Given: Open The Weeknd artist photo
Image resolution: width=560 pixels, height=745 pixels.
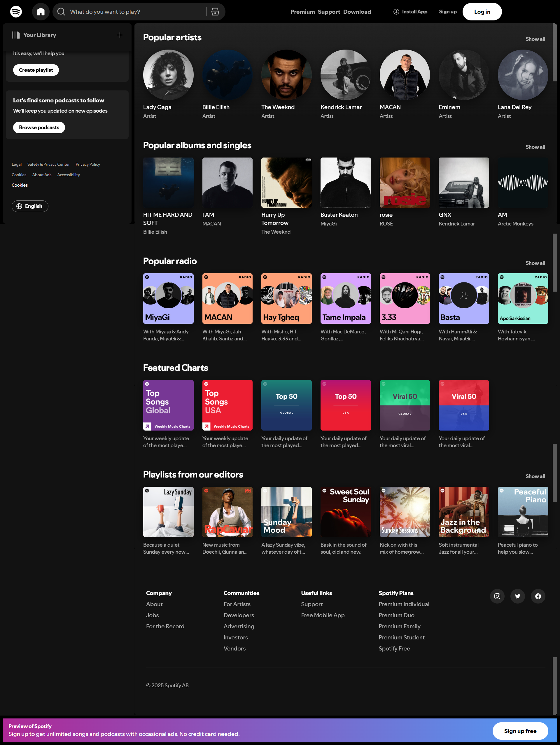Looking at the screenshot, I should tap(287, 75).
